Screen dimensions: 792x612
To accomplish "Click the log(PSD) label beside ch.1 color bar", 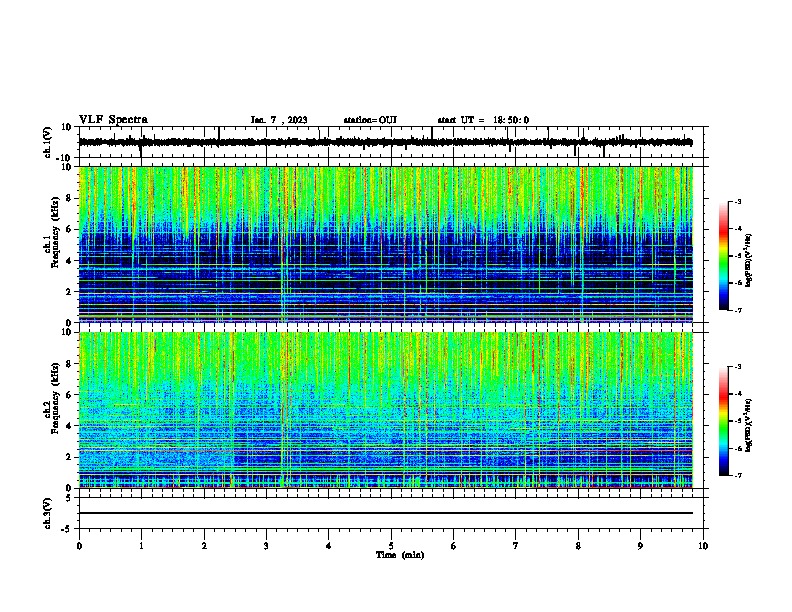I will click(749, 260).
